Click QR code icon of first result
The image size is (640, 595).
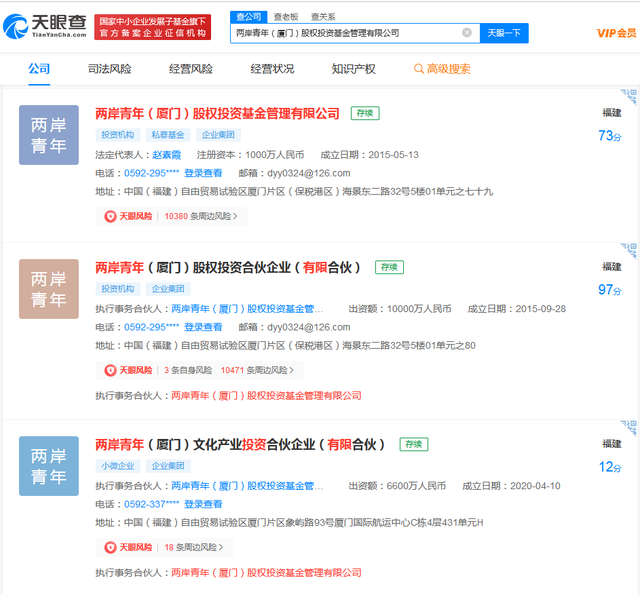[630, 96]
